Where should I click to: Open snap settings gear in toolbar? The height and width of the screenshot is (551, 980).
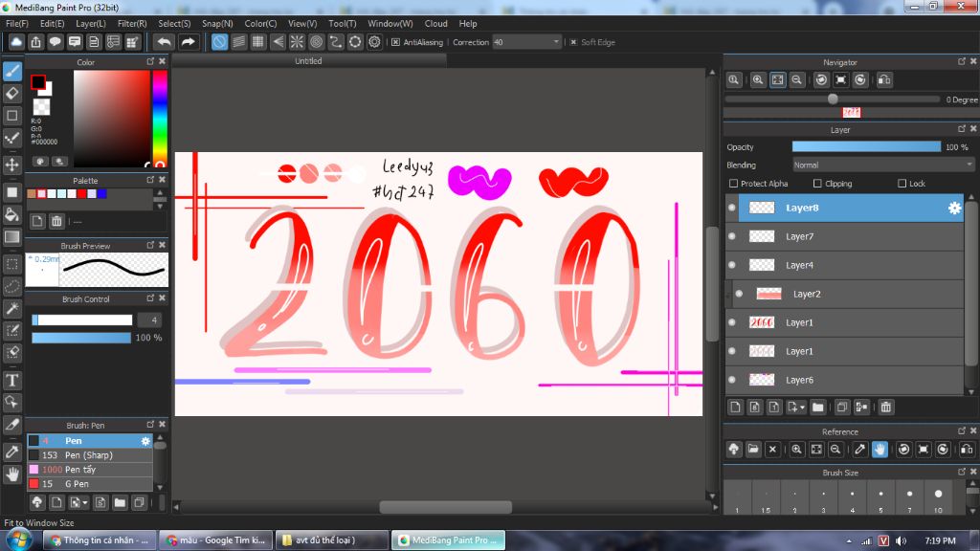(x=374, y=42)
